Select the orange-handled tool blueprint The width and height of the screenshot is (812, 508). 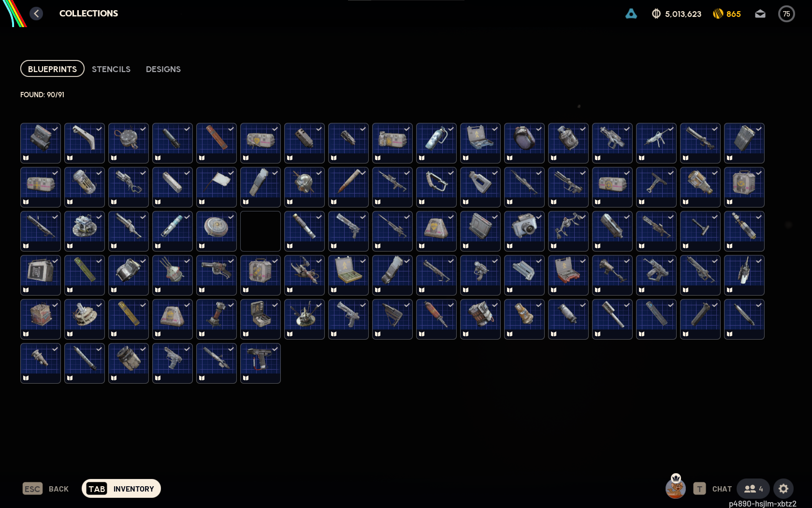[436, 319]
